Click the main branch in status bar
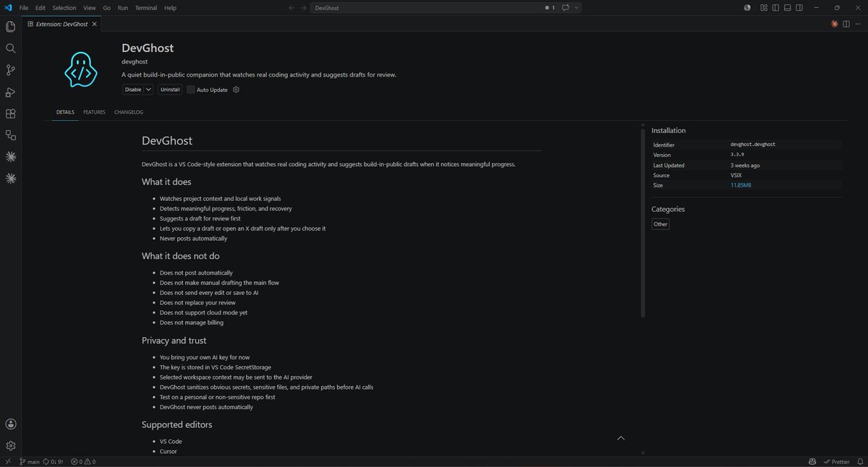The image size is (868, 467). (30, 461)
